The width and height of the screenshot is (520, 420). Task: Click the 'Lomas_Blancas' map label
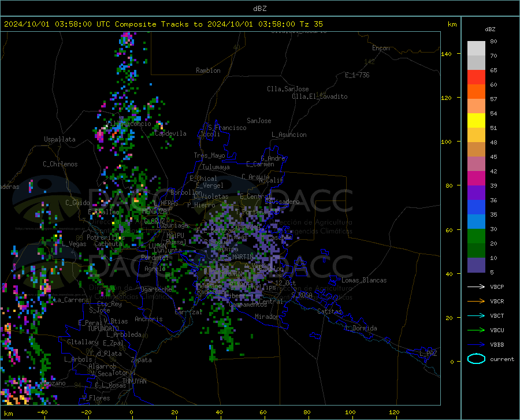tap(364, 280)
